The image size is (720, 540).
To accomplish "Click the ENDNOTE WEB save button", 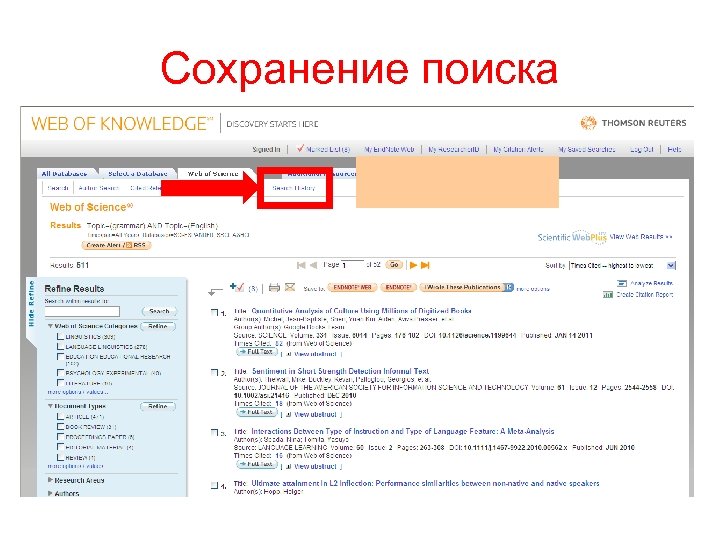I will (352, 287).
